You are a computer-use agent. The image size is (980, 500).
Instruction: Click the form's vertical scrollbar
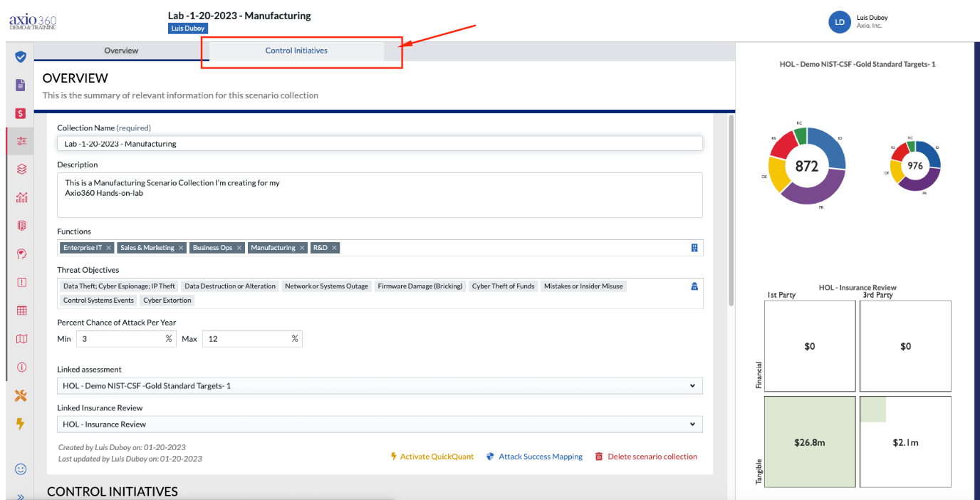click(730, 210)
